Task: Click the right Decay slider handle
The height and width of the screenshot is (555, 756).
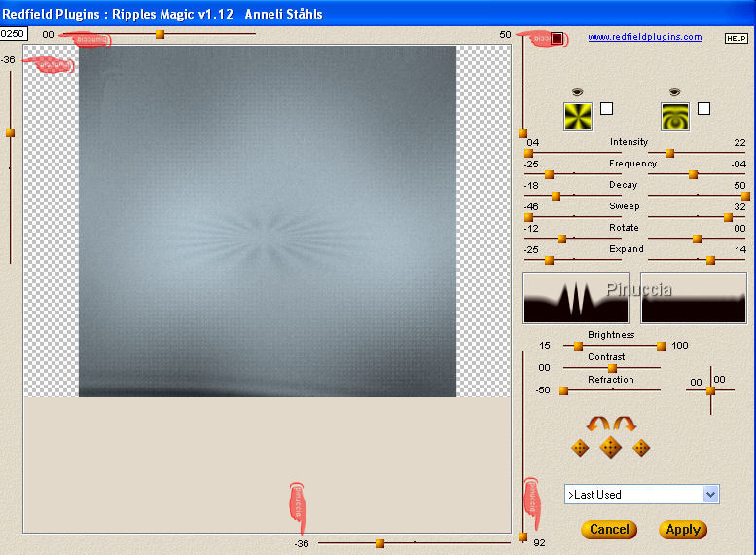Action: 745,196
